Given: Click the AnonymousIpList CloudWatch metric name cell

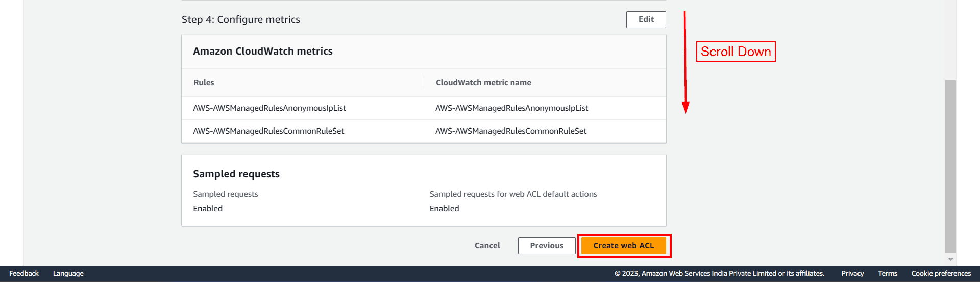Looking at the screenshot, I should [511, 108].
